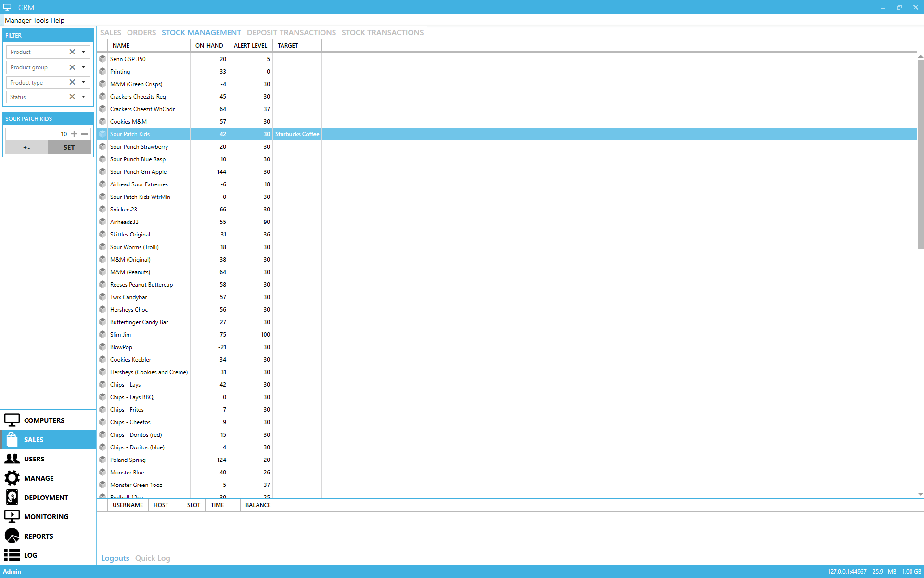The width and height of the screenshot is (924, 578).
Task: Switch to the Stock Transactions tab
Action: click(x=383, y=33)
